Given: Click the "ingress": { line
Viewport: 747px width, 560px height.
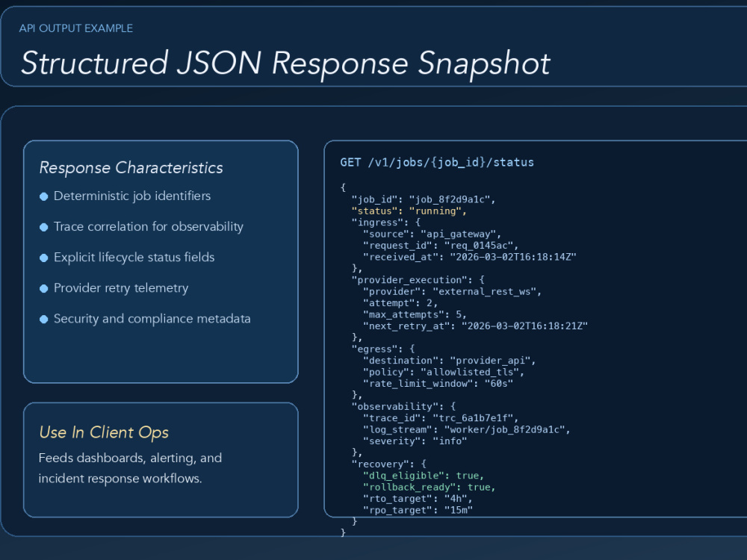Looking at the screenshot, I should 386,223.
